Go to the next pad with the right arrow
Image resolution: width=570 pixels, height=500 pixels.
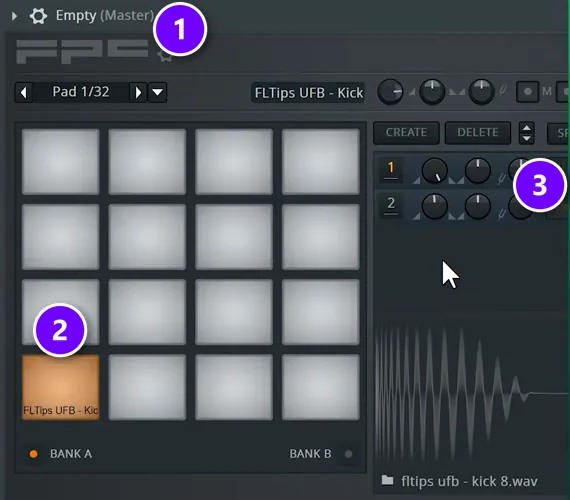(x=138, y=92)
